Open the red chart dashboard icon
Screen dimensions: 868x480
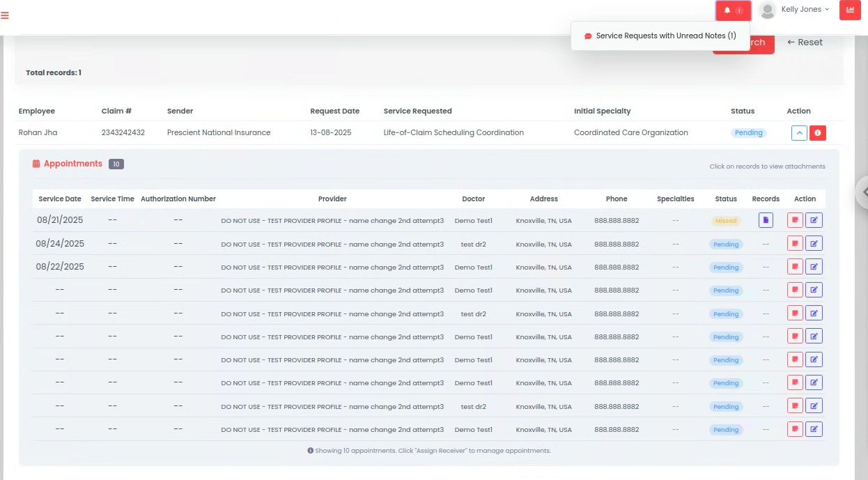click(850, 10)
